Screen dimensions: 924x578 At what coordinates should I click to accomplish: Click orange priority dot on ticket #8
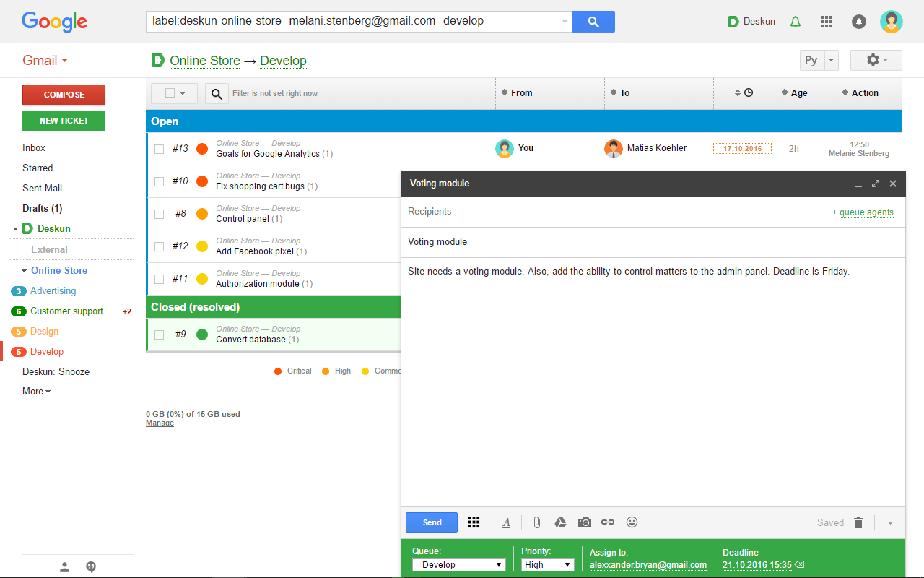[x=202, y=214]
